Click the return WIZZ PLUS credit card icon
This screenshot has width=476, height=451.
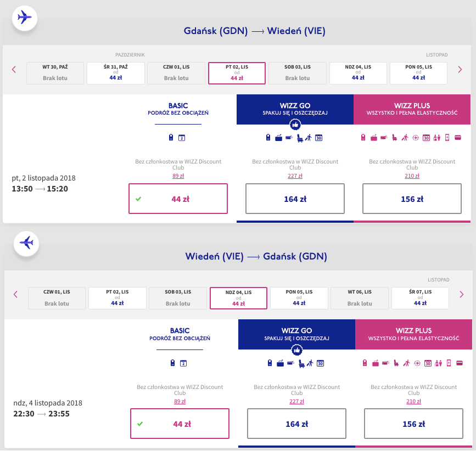coord(460,363)
